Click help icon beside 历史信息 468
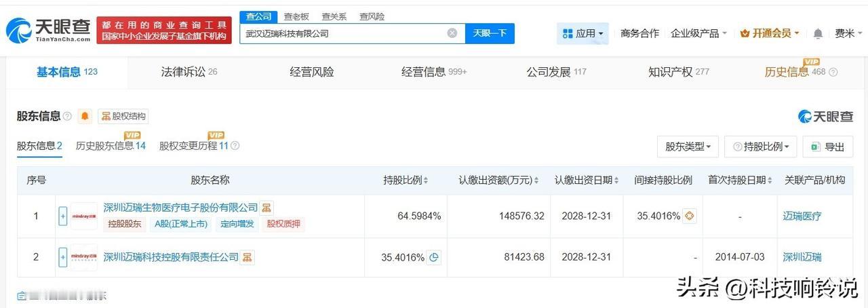The height and width of the screenshot is (308, 868). point(833,72)
